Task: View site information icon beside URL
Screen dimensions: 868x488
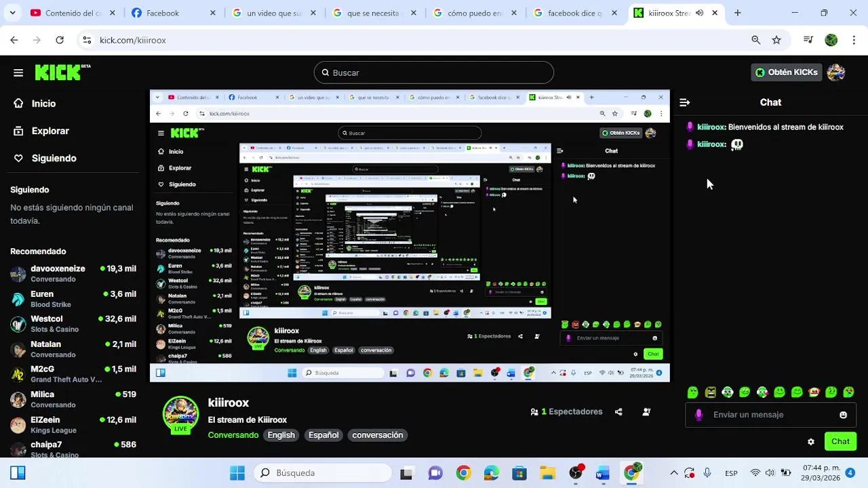Action: coord(87,40)
